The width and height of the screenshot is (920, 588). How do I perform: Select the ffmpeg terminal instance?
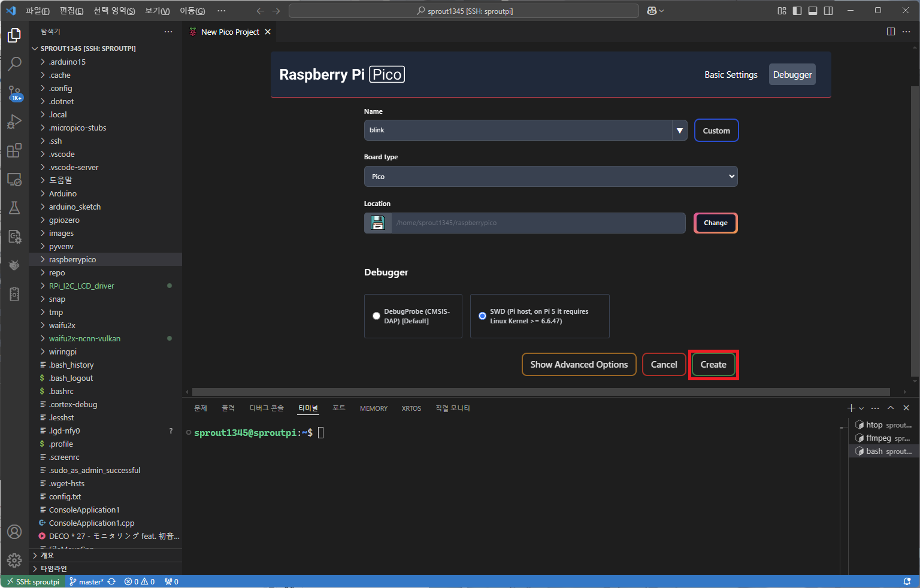click(883, 438)
